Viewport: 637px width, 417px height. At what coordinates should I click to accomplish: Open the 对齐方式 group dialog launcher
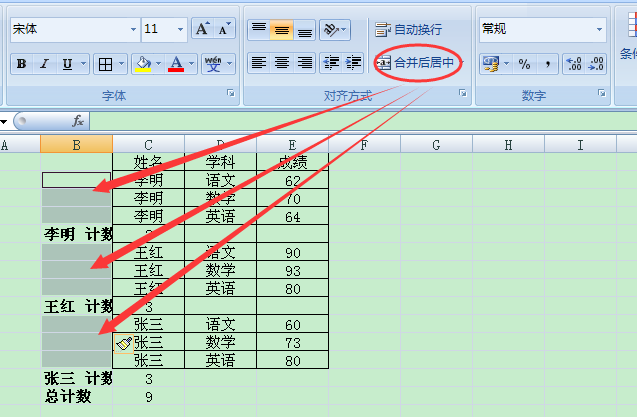tap(462, 95)
